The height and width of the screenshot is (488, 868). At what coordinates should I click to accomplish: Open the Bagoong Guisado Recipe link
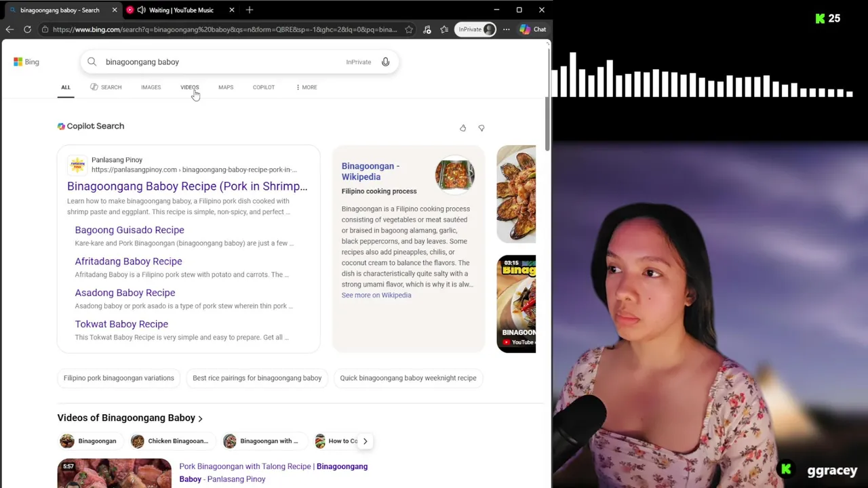point(130,230)
